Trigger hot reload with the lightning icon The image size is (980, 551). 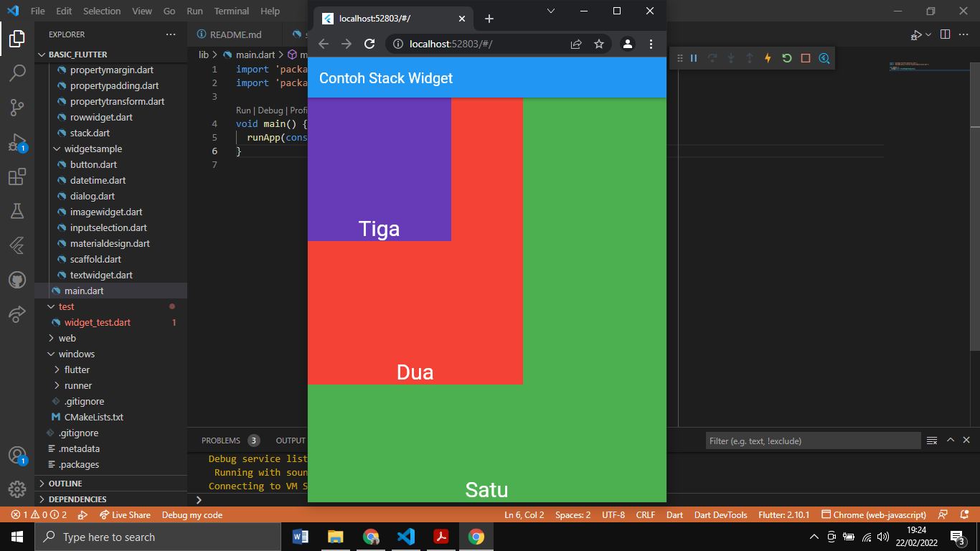pyautogui.click(x=767, y=58)
